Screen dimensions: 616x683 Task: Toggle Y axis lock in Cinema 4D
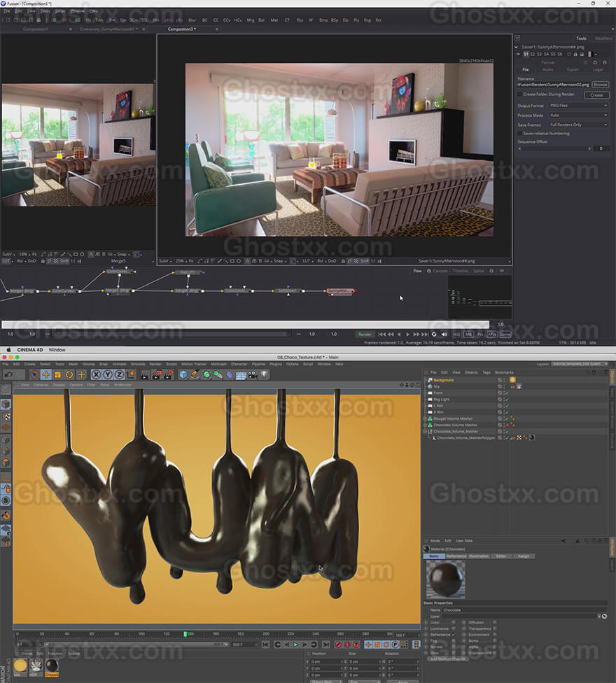tap(108, 374)
